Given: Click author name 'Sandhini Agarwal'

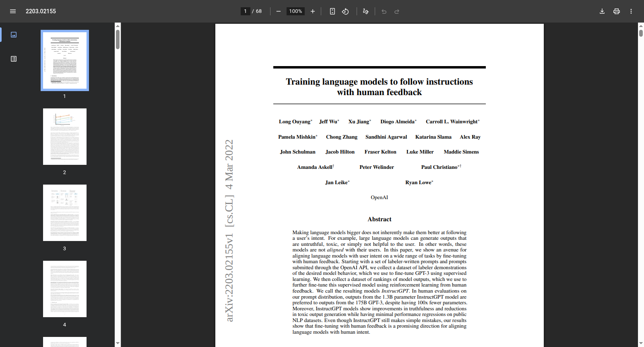Looking at the screenshot, I should 386,137.
